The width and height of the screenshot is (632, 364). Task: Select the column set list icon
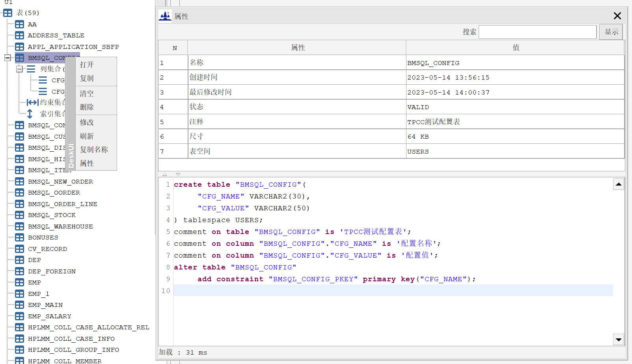tap(31, 69)
